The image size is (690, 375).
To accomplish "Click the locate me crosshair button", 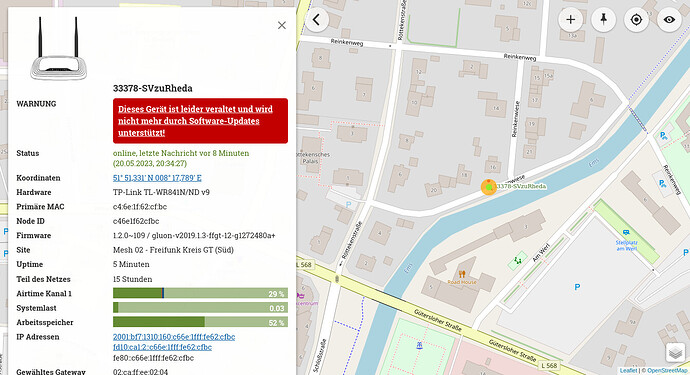I will tap(636, 20).
